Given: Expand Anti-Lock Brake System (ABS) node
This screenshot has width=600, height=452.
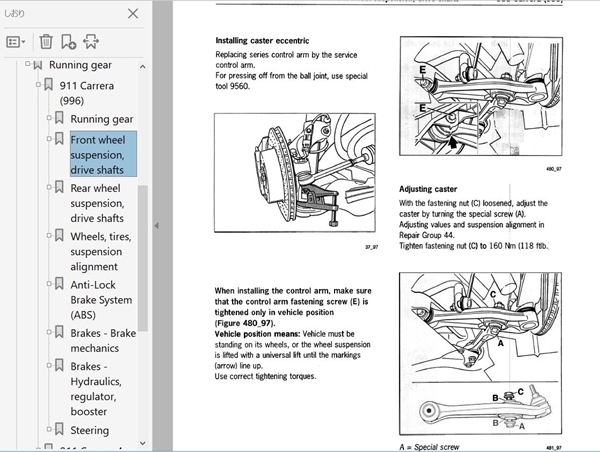Looking at the screenshot, I should [x=49, y=284].
